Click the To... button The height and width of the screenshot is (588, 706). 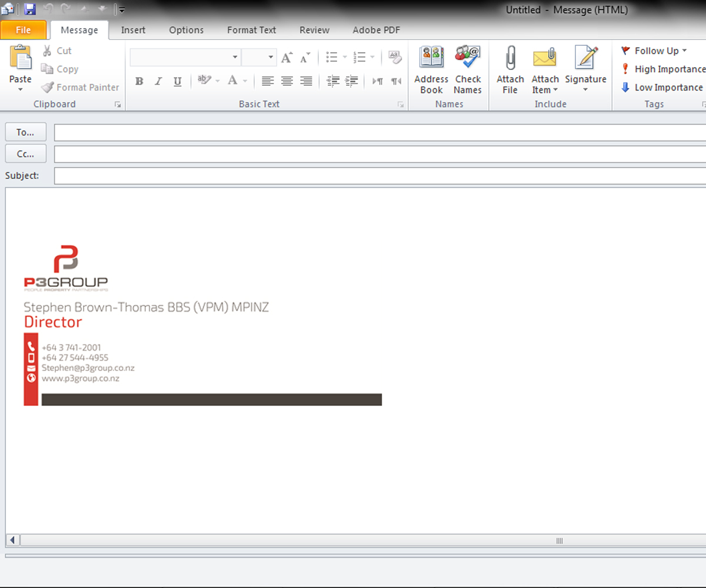pyautogui.click(x=25, y=132)
